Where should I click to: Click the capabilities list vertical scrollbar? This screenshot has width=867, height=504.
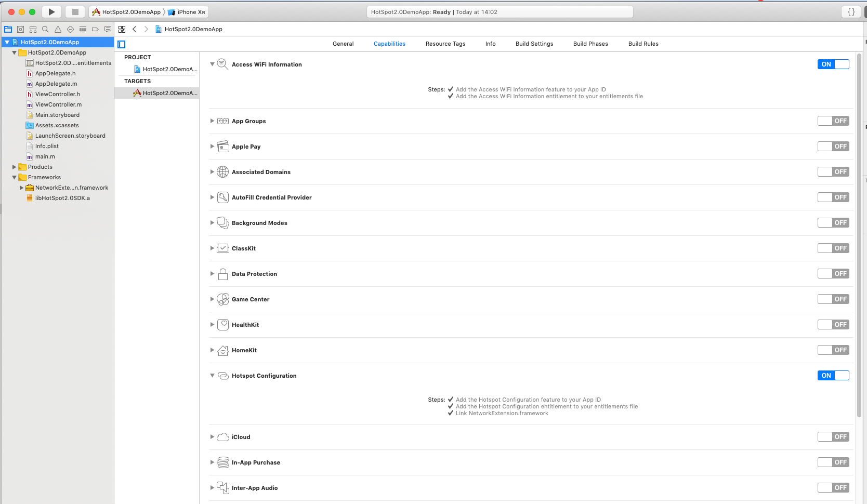(x=859, y=235)
